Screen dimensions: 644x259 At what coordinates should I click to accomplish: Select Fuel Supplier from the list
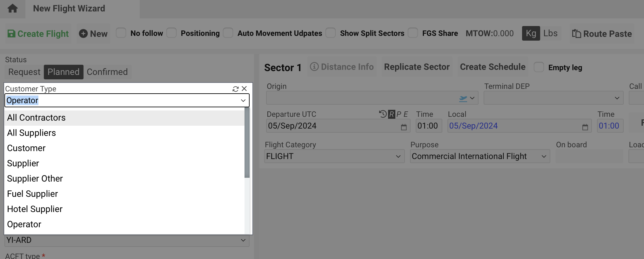click(32, 194)
